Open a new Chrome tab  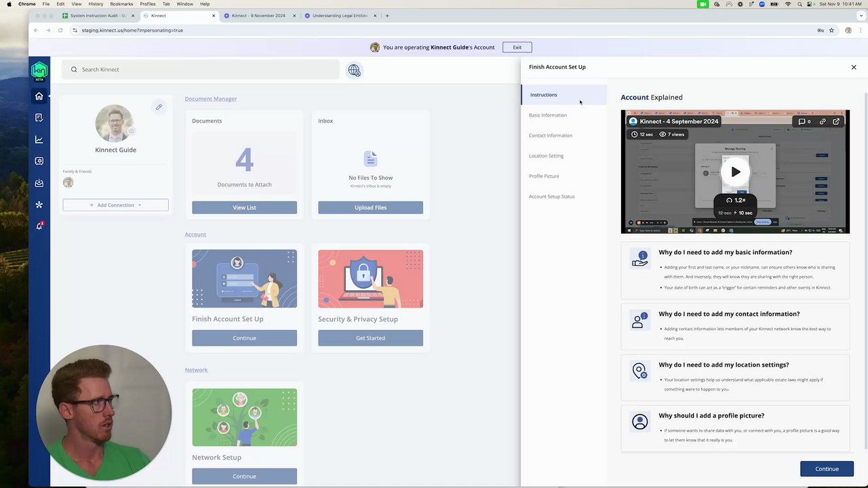tap(387, 16)
